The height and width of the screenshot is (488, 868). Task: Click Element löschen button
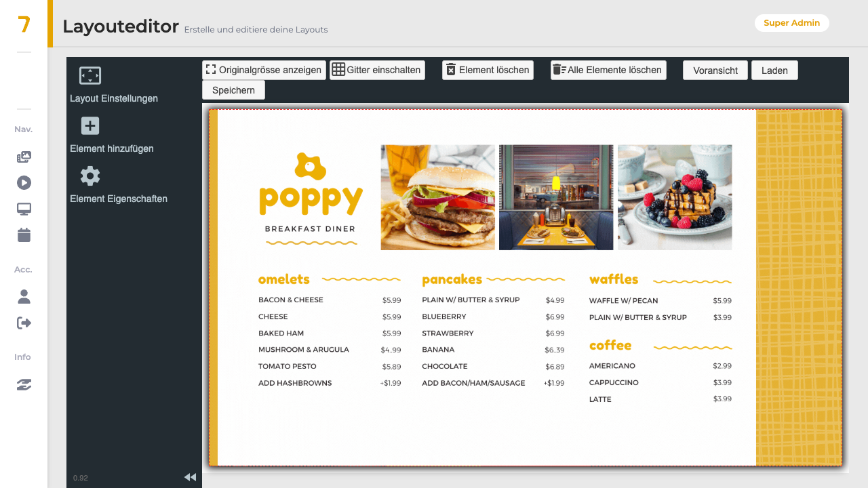click(488, 70)
